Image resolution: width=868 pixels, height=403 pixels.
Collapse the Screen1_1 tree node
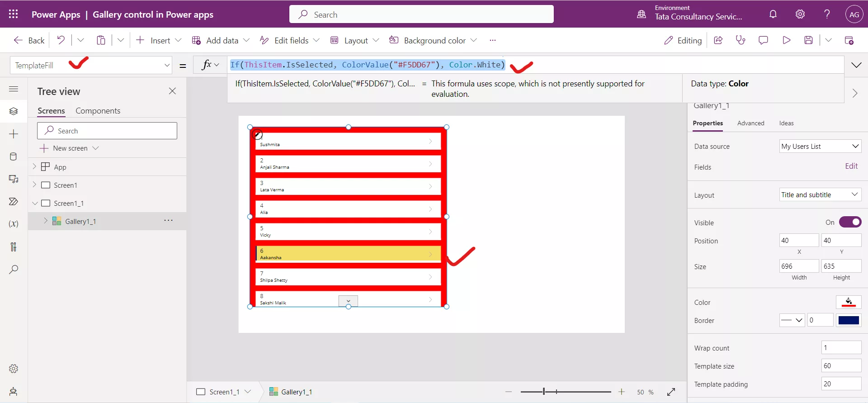coord(35,203)
